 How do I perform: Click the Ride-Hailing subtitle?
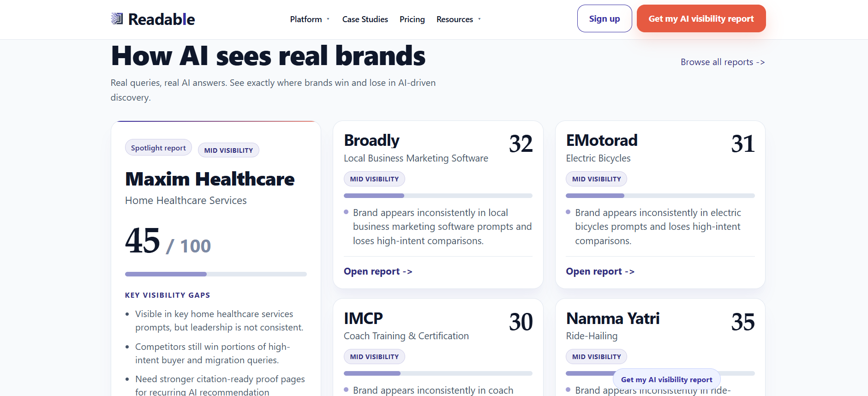tap(592, 336)
